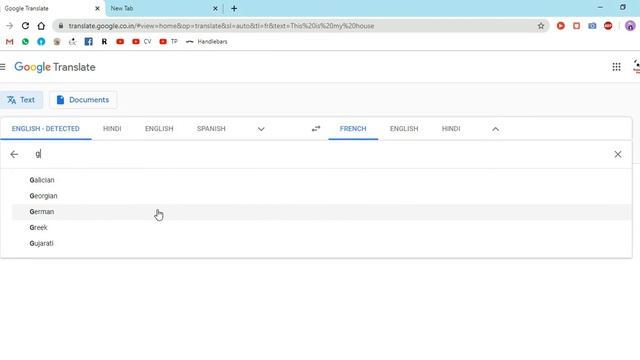Open the bold R bookmark

[x=104, y=42]
